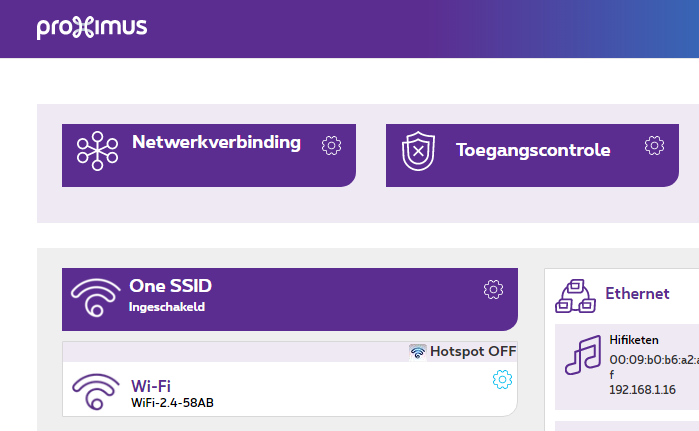Screen dimensions: 699x431
Task: Click the Hifiketen music note icon
Action: coord(582,355)
